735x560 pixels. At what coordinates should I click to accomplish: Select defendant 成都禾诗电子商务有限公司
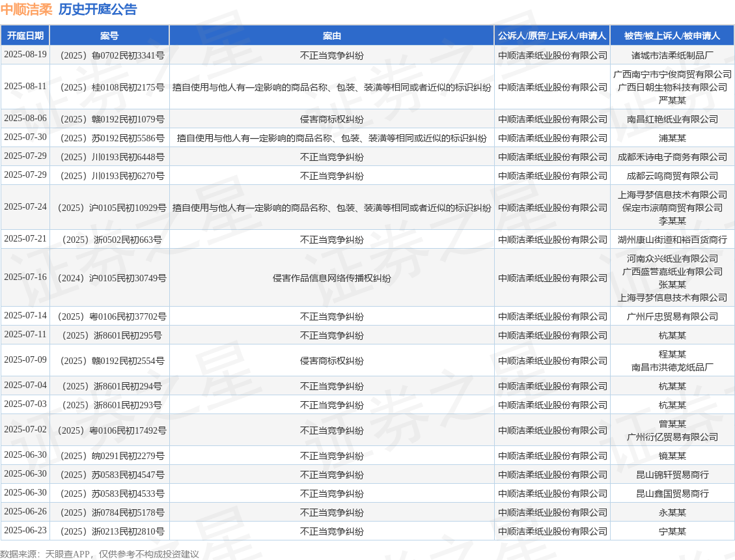point(673,157)
